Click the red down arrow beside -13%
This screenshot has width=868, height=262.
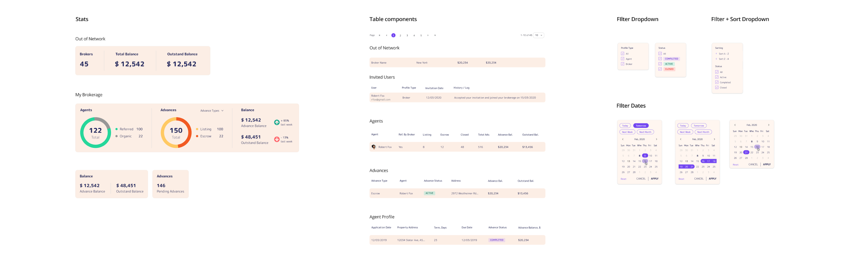(277, 139)
